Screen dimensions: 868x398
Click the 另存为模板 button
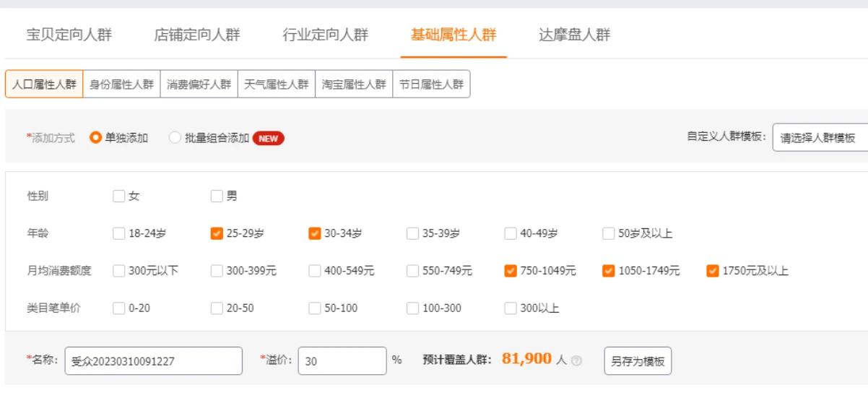638,361
